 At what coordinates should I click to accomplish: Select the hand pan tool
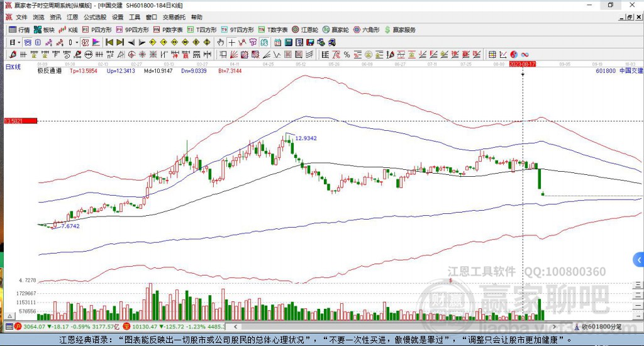point(221,42)
